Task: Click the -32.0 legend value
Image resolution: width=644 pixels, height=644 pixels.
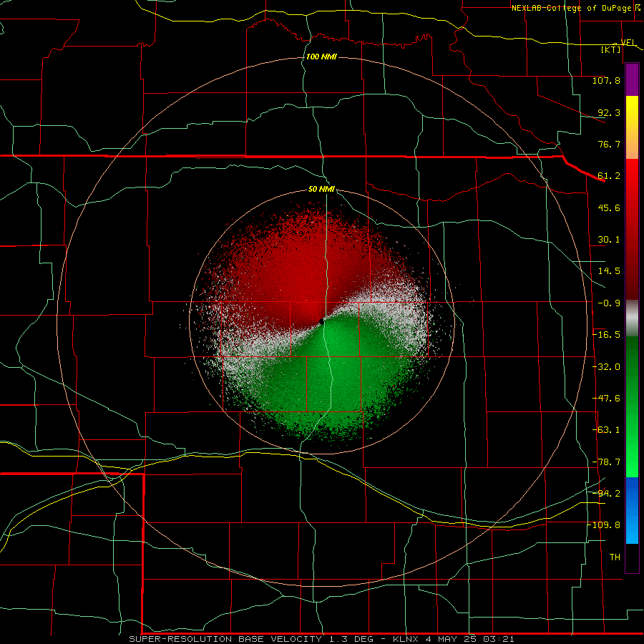Action: (606, 367)
